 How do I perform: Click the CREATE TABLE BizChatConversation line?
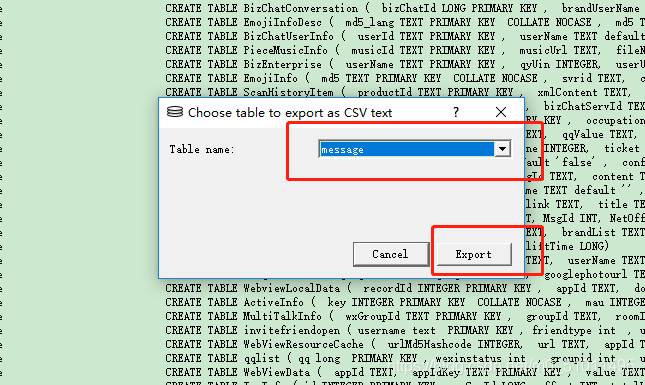coord(405,8)
